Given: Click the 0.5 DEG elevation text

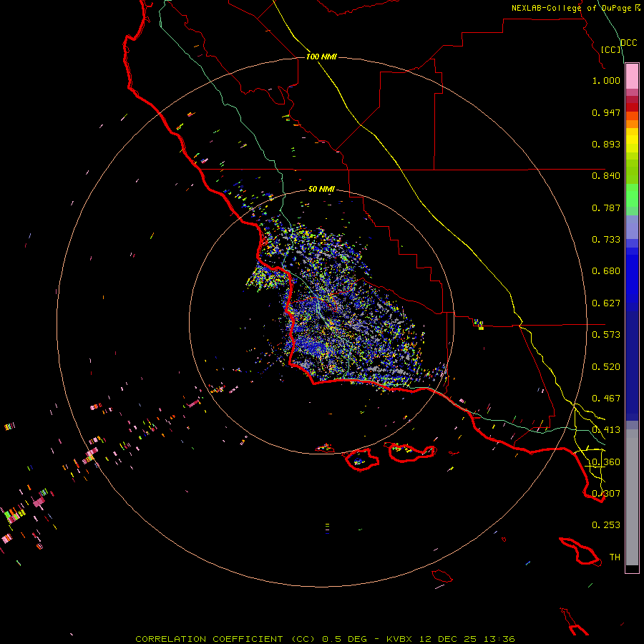Looking at the screenshot, I should [344, 639].
